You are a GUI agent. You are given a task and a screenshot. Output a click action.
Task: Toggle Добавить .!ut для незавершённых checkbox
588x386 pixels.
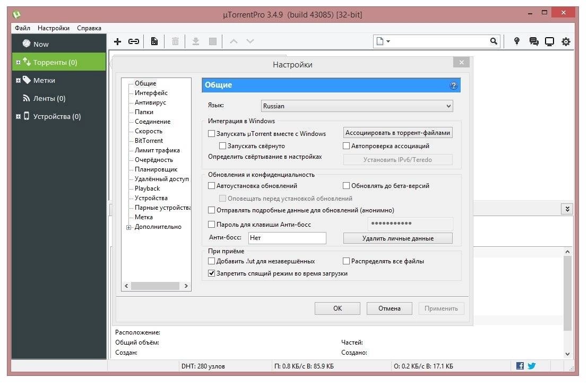(212, 261)
